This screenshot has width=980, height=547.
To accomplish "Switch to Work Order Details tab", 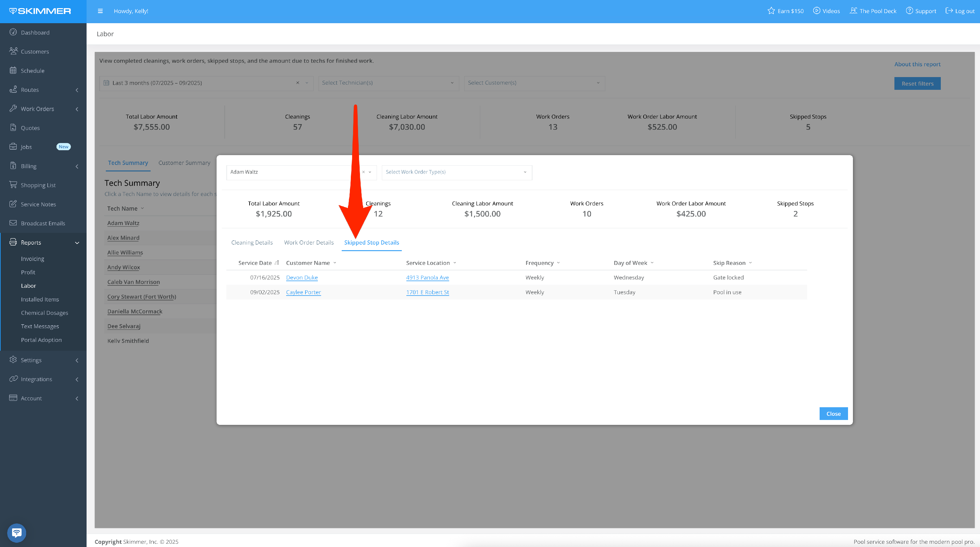I will tap(308, 243).
